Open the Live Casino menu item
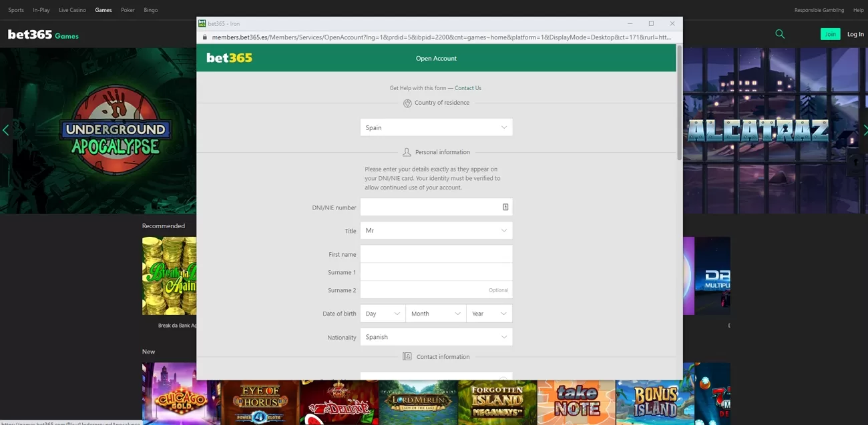The image size is (868, 425). coord(72,10)
